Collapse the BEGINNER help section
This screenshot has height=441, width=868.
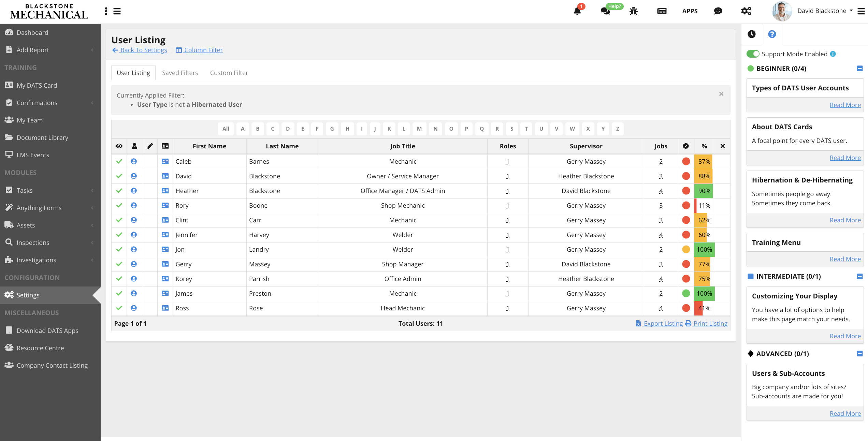(859, 69)
